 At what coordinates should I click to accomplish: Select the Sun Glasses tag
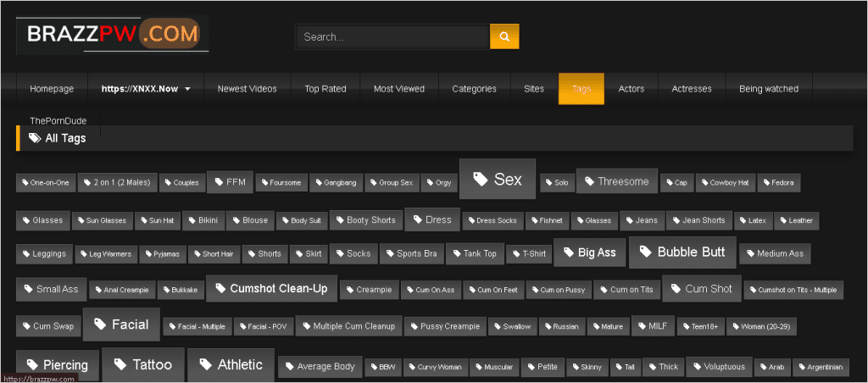click(102, 220)
